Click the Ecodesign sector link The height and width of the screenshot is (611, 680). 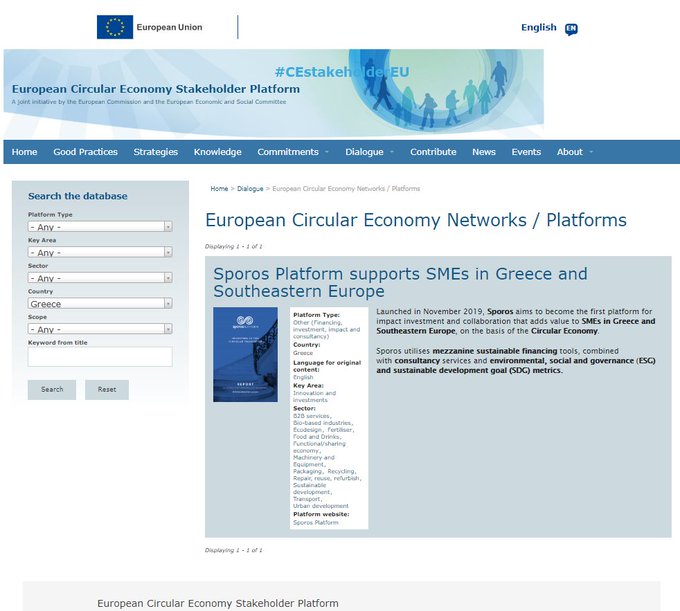[x=308, y=430]
